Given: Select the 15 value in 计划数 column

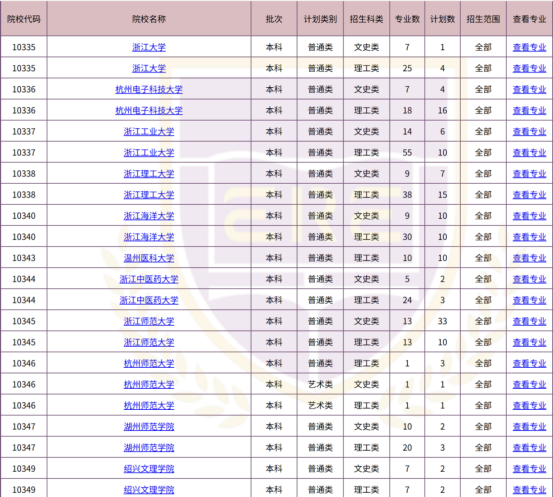Looking at the screenshot, I should [443, 195].
